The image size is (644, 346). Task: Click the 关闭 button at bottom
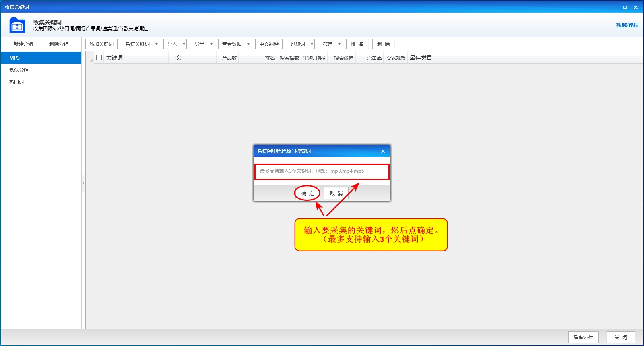[621, 337]
